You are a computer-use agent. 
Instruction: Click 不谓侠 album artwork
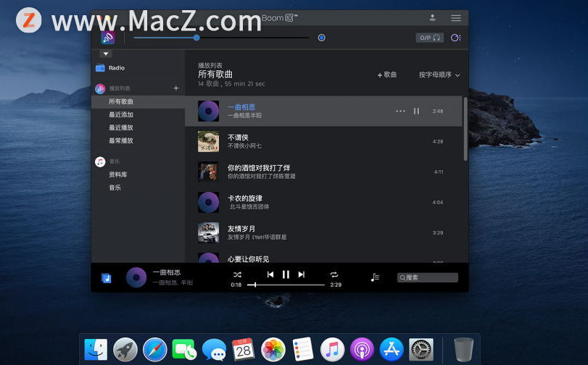click(209, 141)
